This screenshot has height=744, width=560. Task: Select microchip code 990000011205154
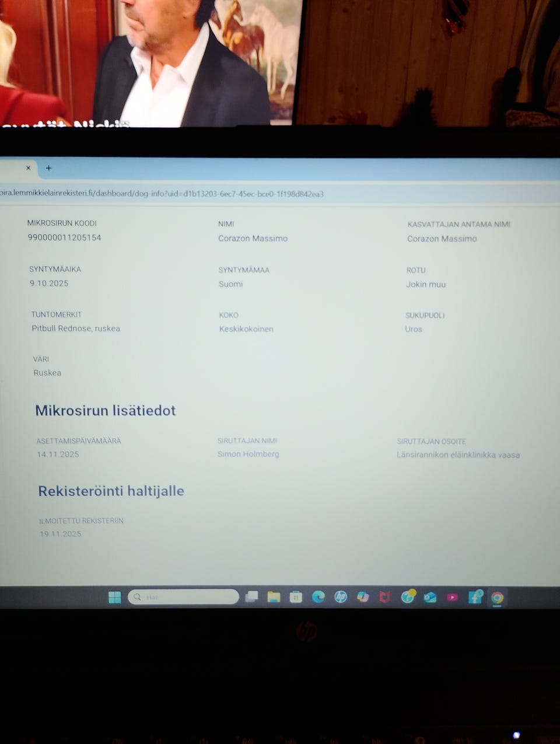click(x=64, y=237)
